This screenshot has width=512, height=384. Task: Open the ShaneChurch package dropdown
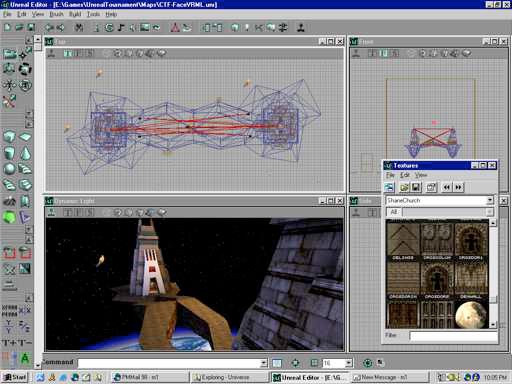(x=490, y=200)
